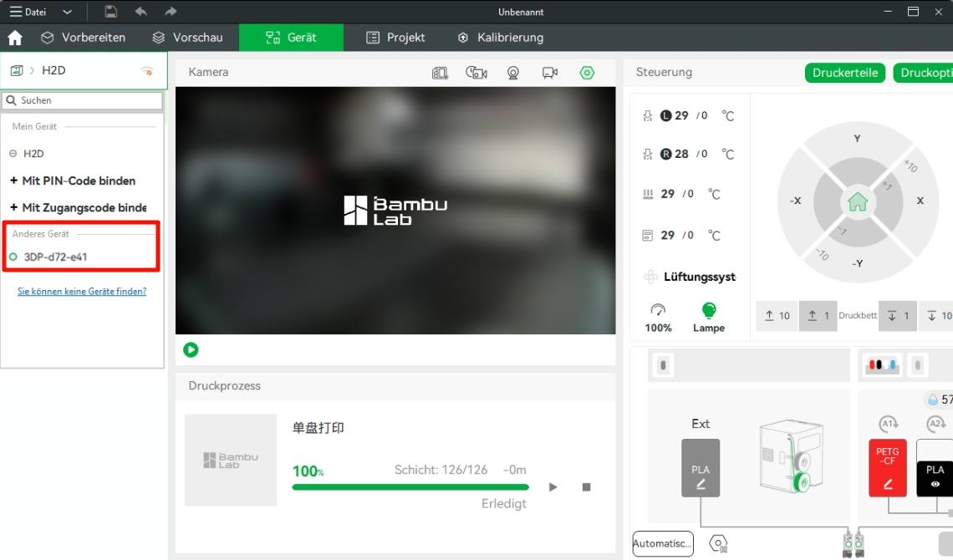Open 'Sie können keine Geräte finden?' link
Image resolution: width=953 pixels, height=560 pixels.
tap(82, 292)
